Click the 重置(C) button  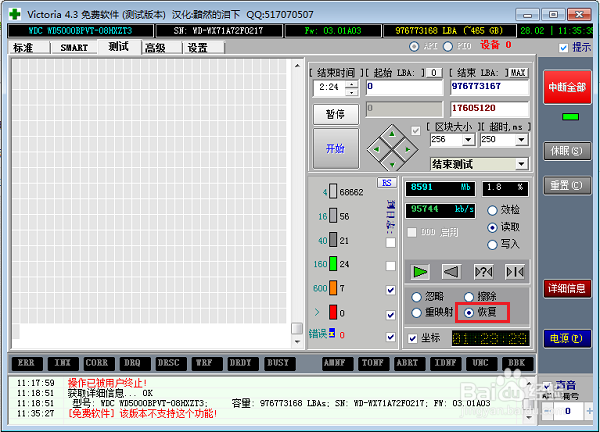point(567,186)
